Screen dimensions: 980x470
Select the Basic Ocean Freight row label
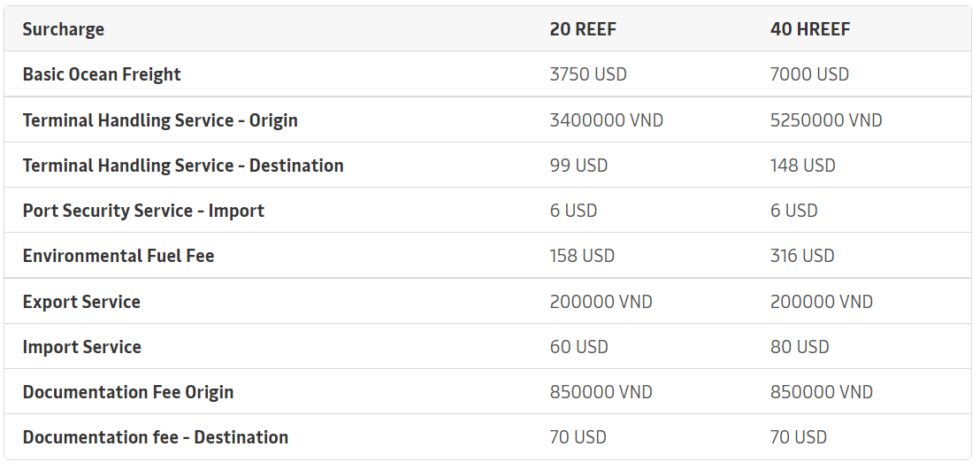pos(102,74)
